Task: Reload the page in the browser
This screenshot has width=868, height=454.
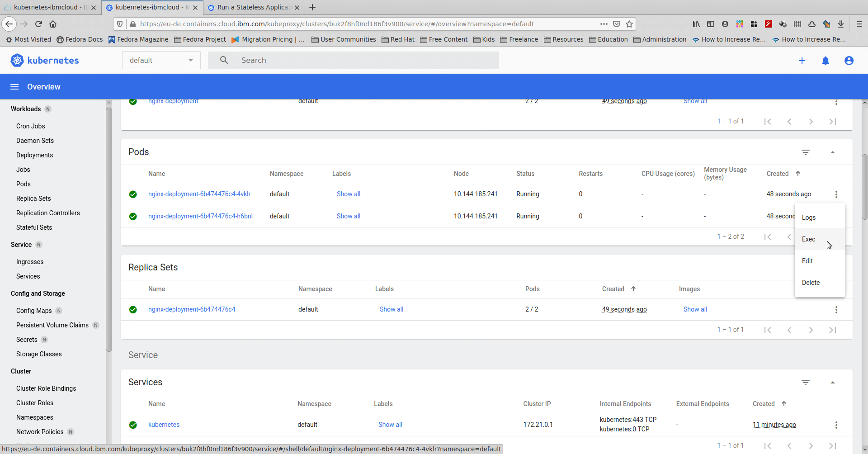Action: coord(38,24)
